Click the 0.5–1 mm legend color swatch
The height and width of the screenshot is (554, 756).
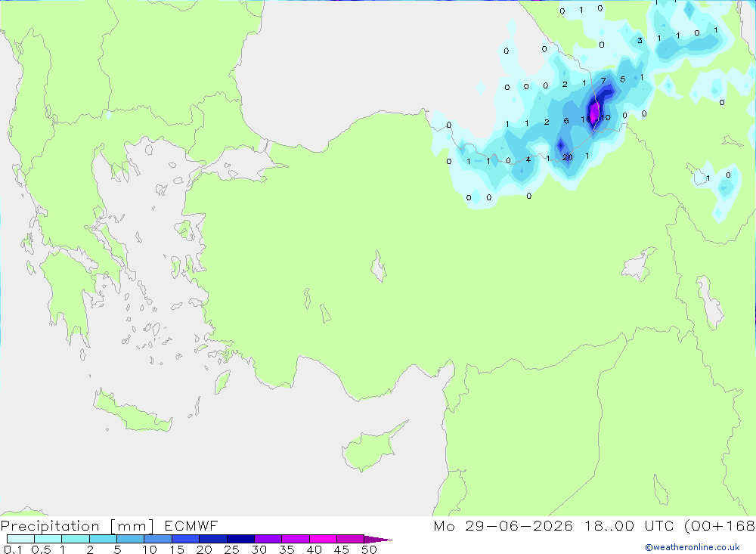click(x=48, y=539)
